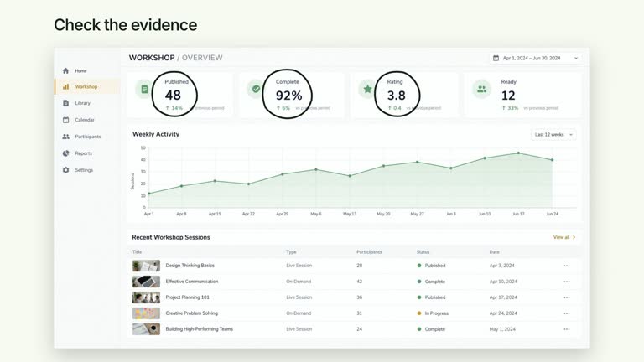Click the Weekly Activity heading
The image size is (644, 362).
[156, 134]
